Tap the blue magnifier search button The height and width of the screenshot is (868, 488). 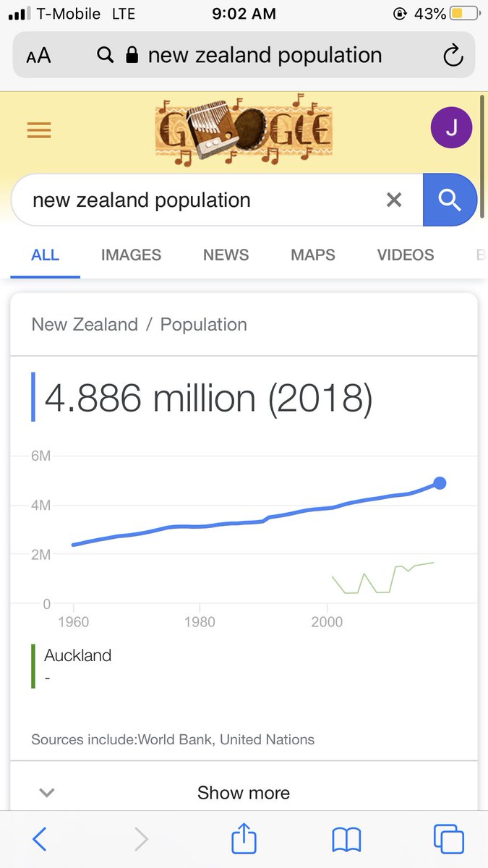450,200
